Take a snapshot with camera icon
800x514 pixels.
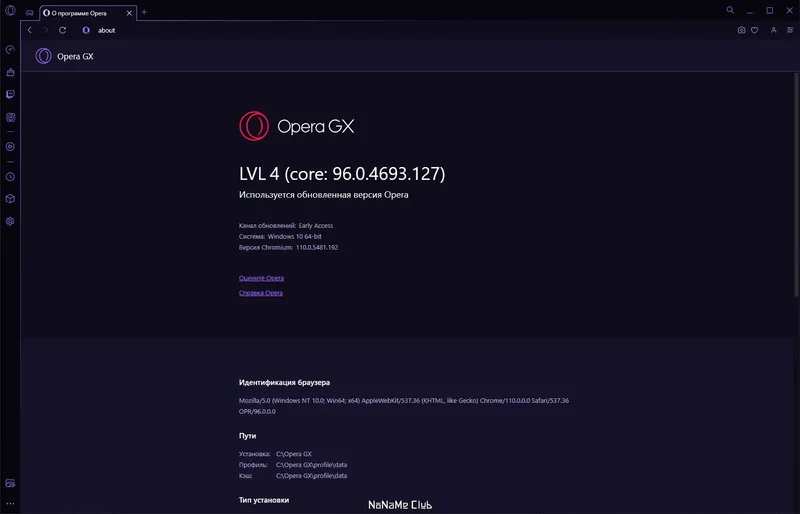click(741, 30)
